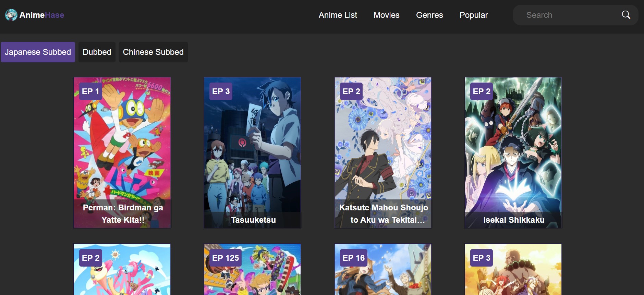The width and height of the screenshot is (644, 295).
Task: Open the Anime List menu
Action: tap(338, 15)
